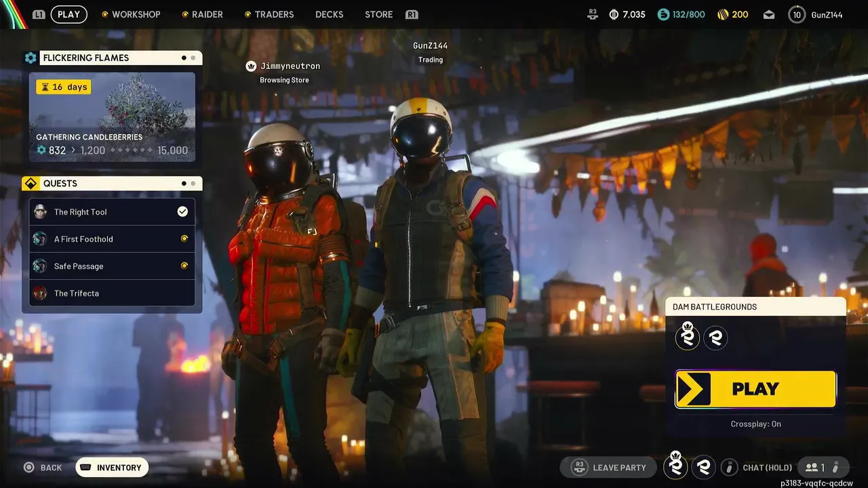The image size is (868, 488).
Task: Open the INVENTORY button
Action: click(x=112, y=468)
